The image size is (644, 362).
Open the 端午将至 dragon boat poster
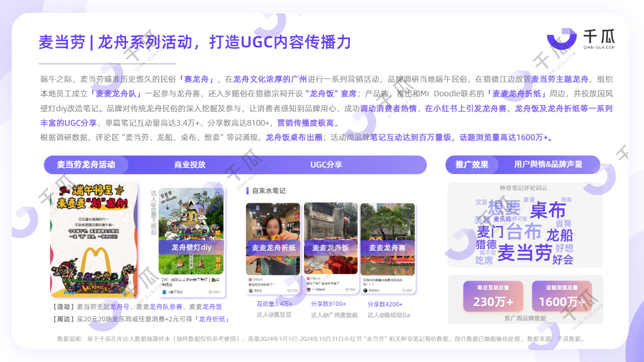coord(94,239)
